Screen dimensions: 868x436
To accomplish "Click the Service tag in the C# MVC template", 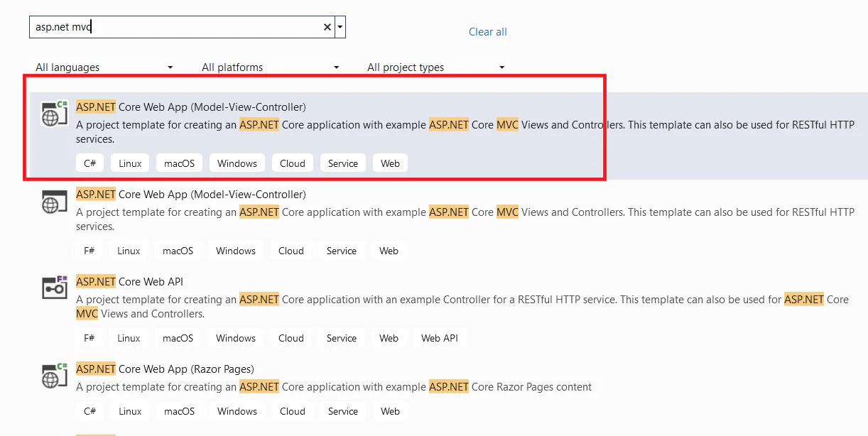I will 343,163.
